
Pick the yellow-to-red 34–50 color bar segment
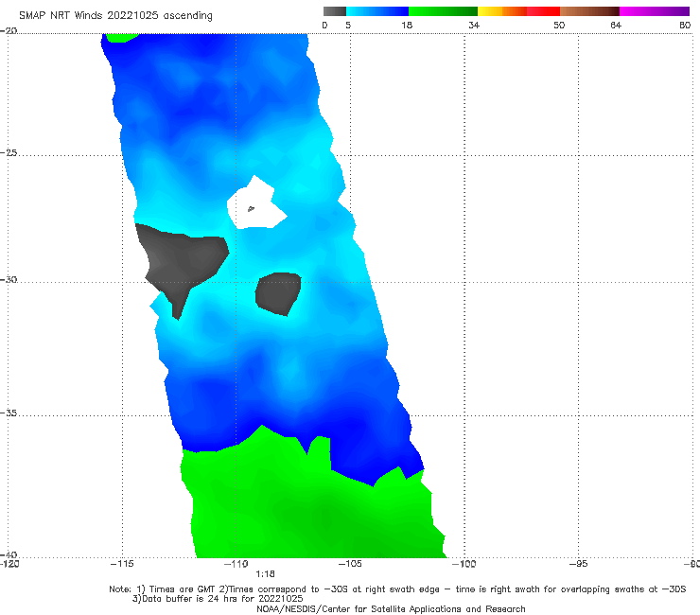point(518,11)
